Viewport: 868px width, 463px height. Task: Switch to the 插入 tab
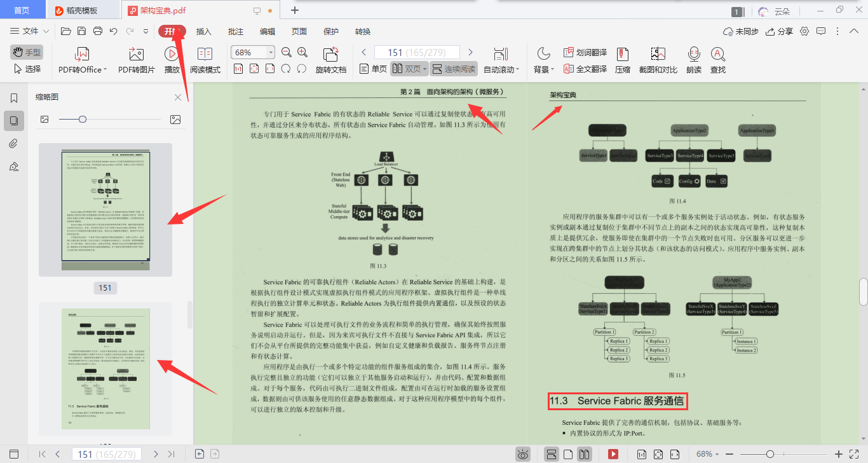click(204, 31)
